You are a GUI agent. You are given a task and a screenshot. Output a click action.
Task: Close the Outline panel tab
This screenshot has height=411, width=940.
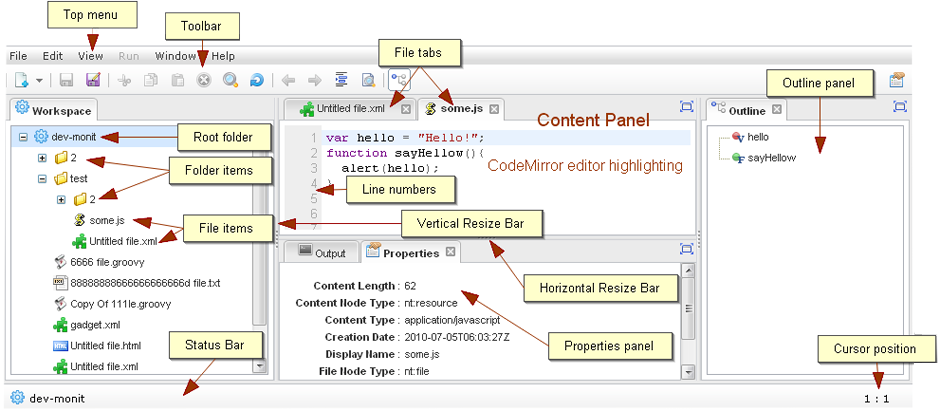(x=777, y=110)
